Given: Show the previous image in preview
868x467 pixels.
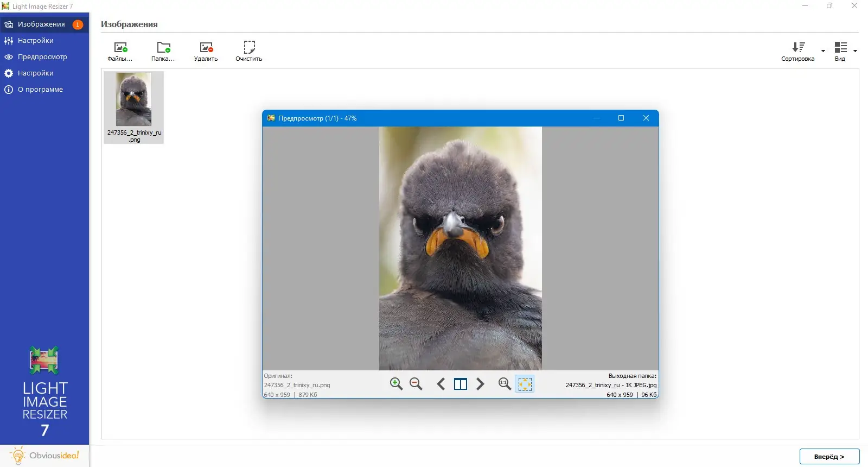Looking at the screenshot, I should tap(441, 384).
